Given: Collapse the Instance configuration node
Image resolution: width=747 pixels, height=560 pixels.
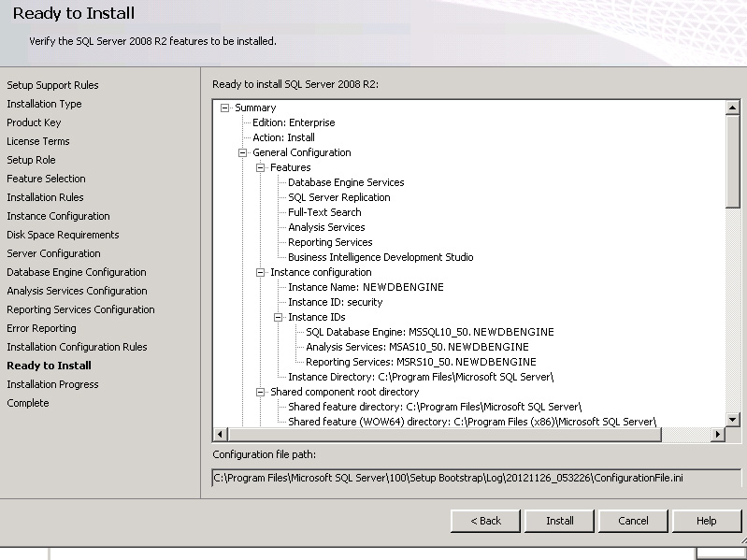Looking at the screenshot, I should 260,272.
